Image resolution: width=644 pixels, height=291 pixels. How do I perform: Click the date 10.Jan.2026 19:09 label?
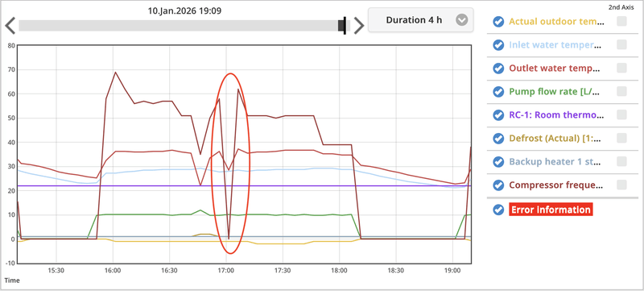coord(184,11)
